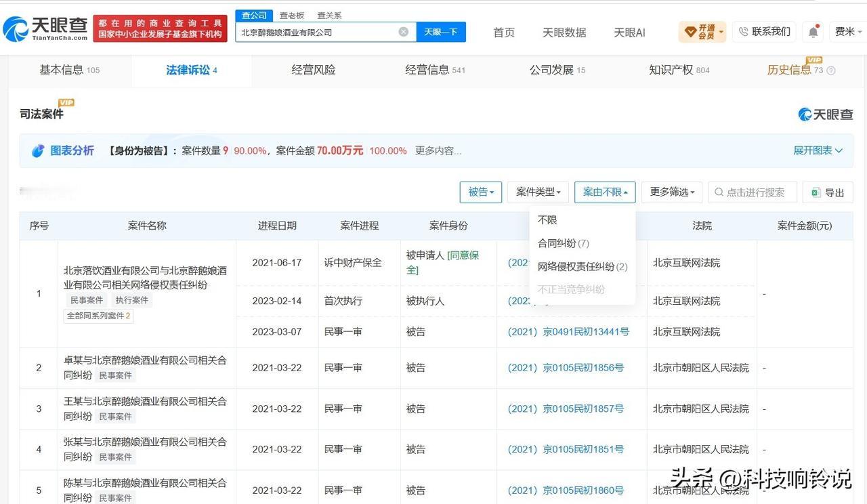Viewport: 867px width, 504px height.
Task: Open the 费米 account menu
Action: (849, 32)
